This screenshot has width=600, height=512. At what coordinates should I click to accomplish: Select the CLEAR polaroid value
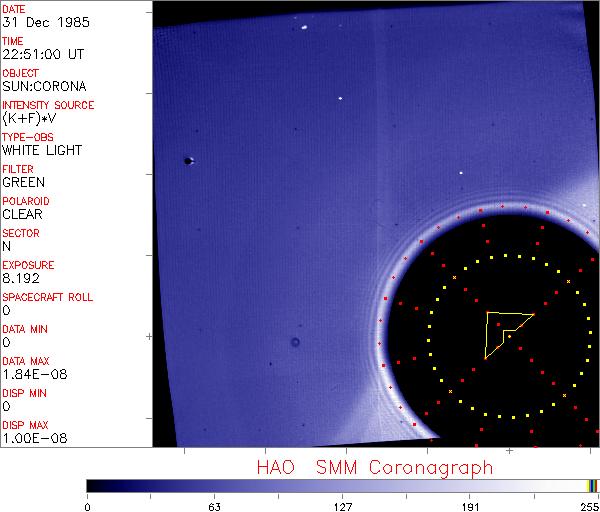click(x=22, y=214)
